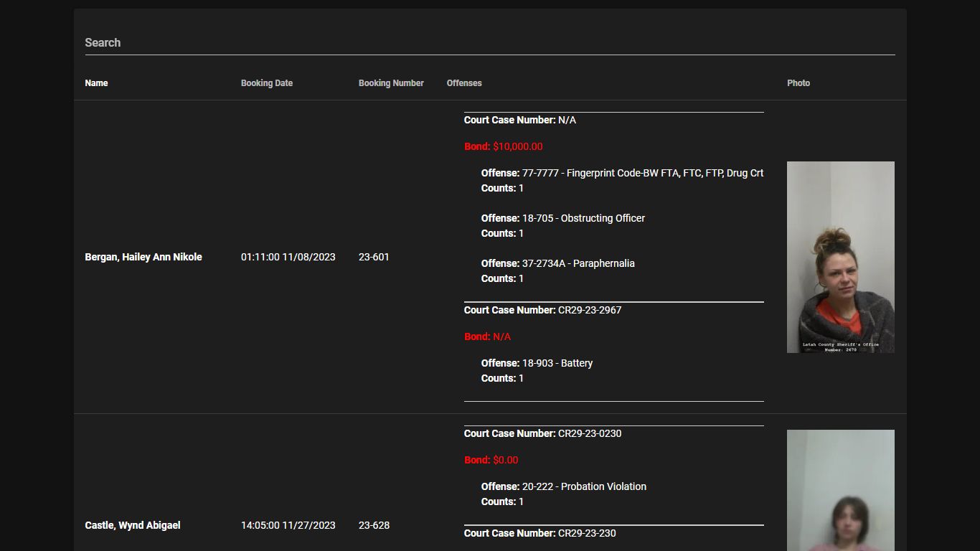Select the name Castle, Wynd Abigael
Screen dimensions: 980x551
pyautogui.click(x=133, y=525)
